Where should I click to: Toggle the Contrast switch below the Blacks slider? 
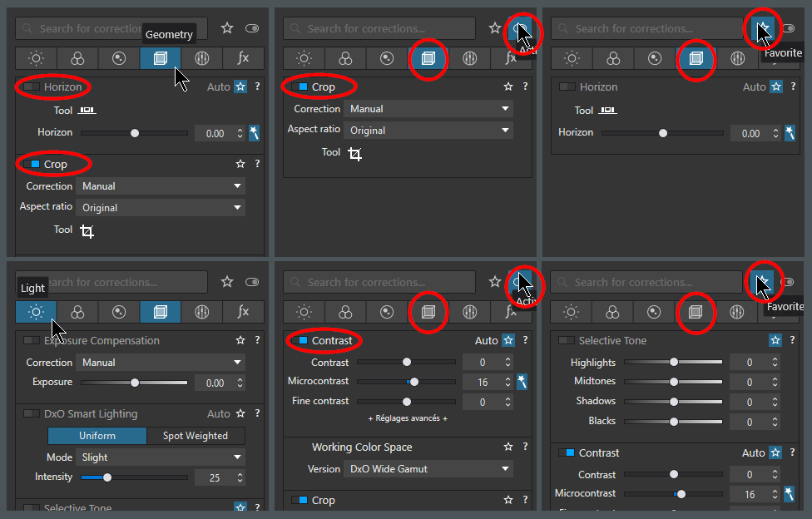point(567,452)
